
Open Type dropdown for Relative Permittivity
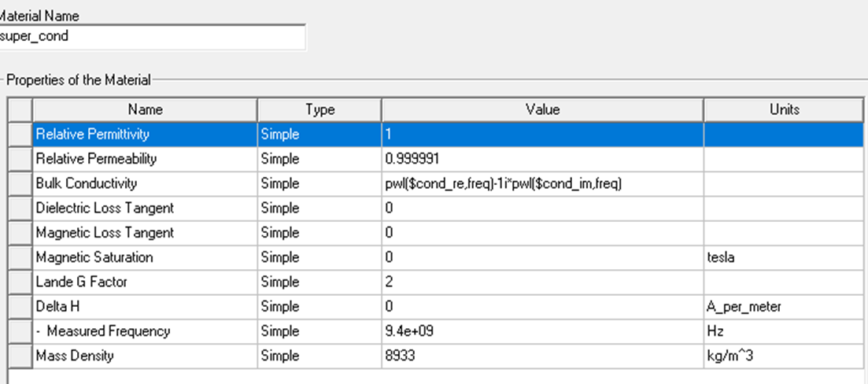coord(319,134)
